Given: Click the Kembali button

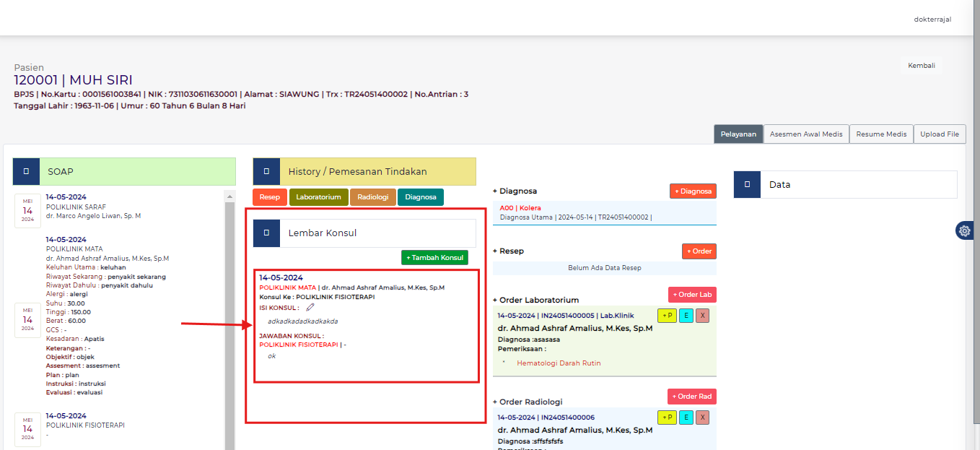Looking at the screenshot, I should click(x=921, y=66).
